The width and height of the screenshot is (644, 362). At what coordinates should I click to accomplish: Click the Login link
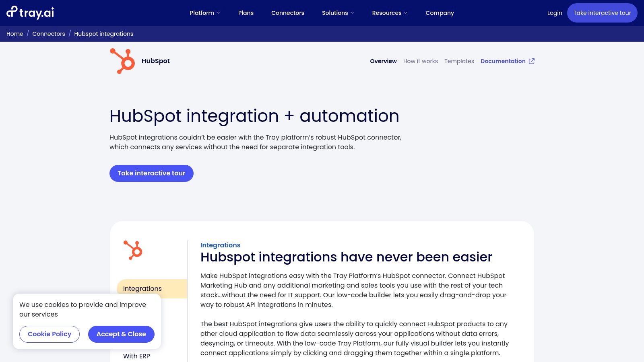click(554, 12)
